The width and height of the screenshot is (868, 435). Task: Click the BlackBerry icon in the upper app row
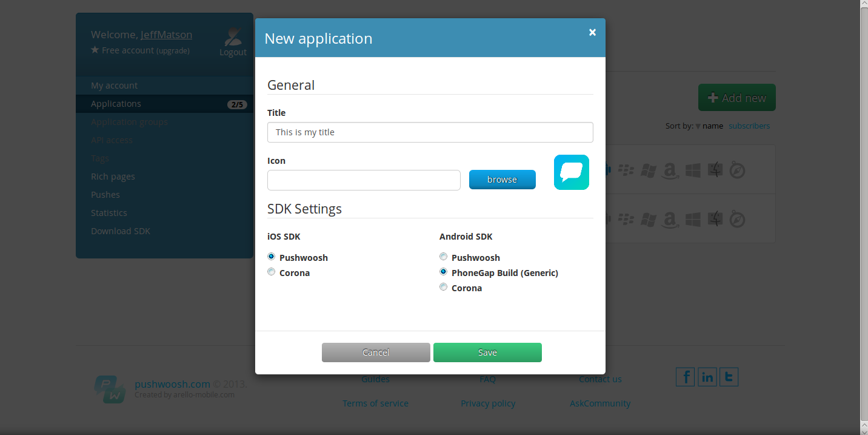coord(626,170)
